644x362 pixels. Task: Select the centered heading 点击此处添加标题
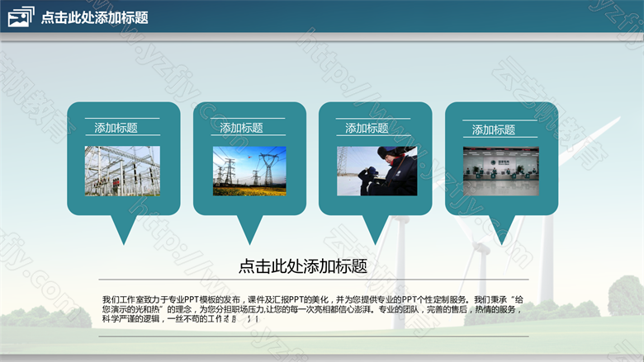pyautogui.click(x=303, y=266)
